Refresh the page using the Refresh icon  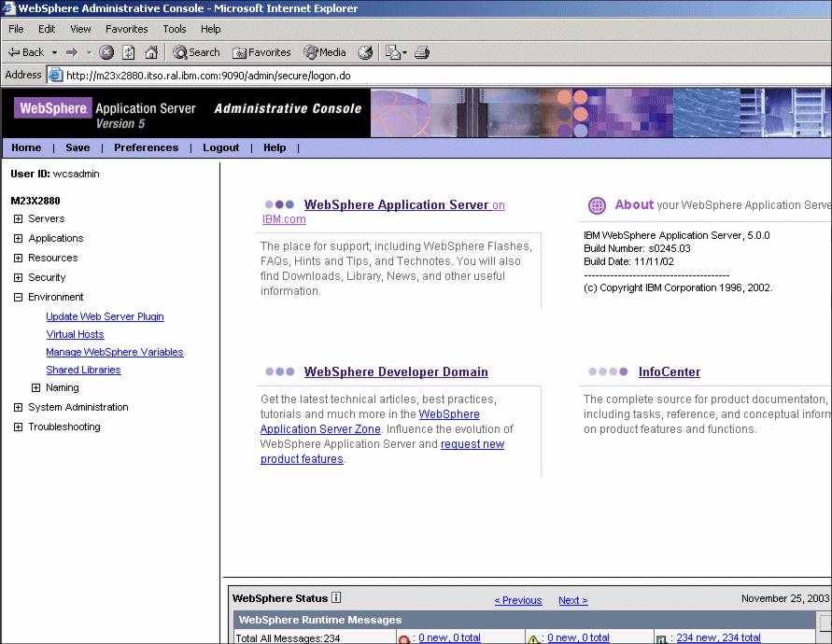129,52
